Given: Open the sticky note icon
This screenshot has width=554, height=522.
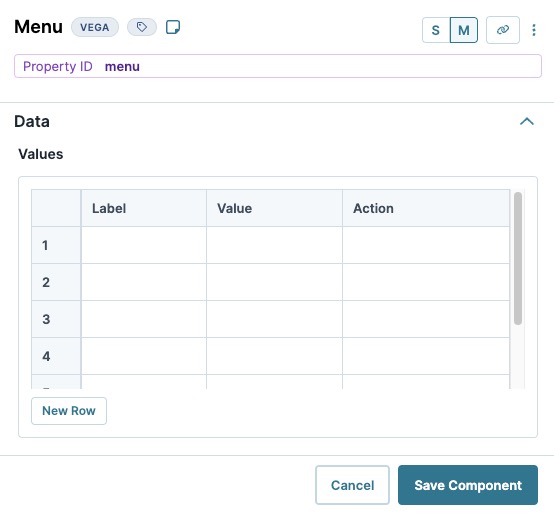Looking at the screenshot, I should (173, 27).
